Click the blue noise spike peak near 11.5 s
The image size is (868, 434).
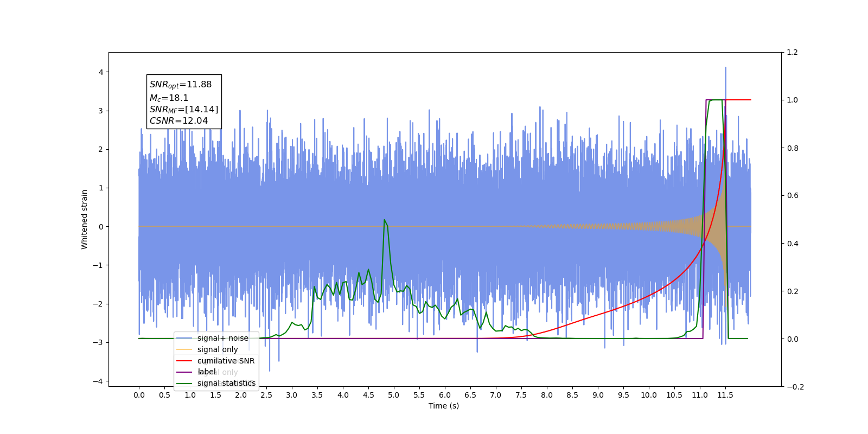pos(725,68)
